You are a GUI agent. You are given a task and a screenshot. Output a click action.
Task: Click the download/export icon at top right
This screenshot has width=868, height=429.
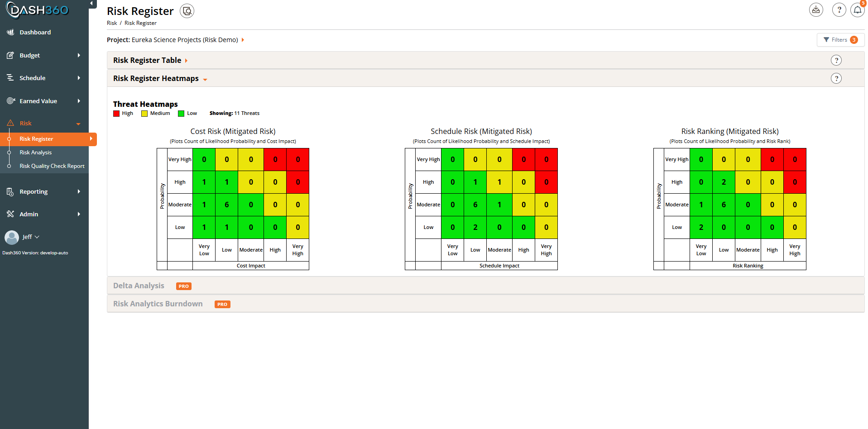pyautogui.click(x=816, y=10)
